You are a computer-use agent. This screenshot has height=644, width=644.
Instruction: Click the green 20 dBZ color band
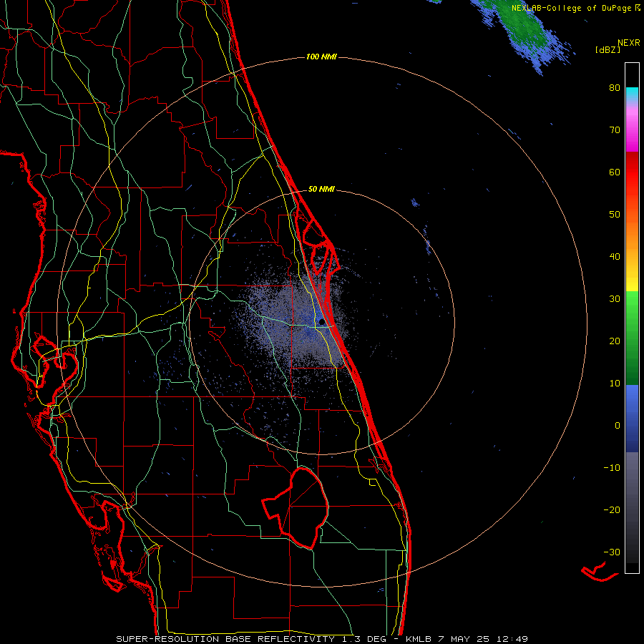click(632, 341)
